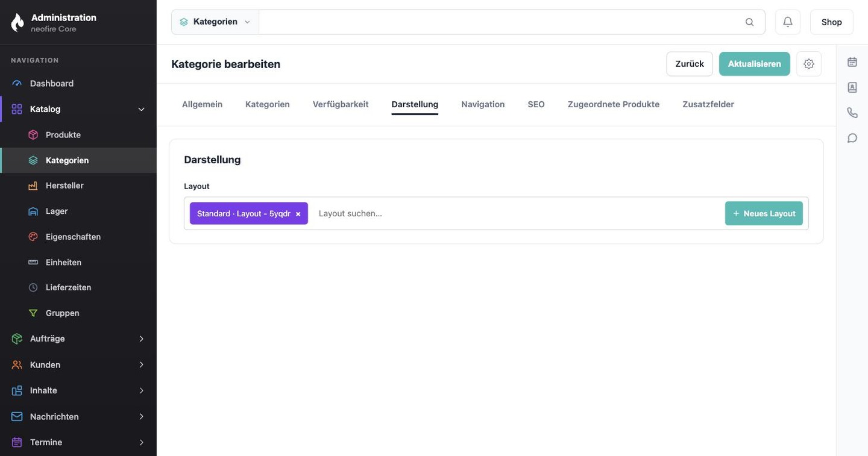Collapse the Katalog menu chevron
868x456 pixels.
click(142, 109)
